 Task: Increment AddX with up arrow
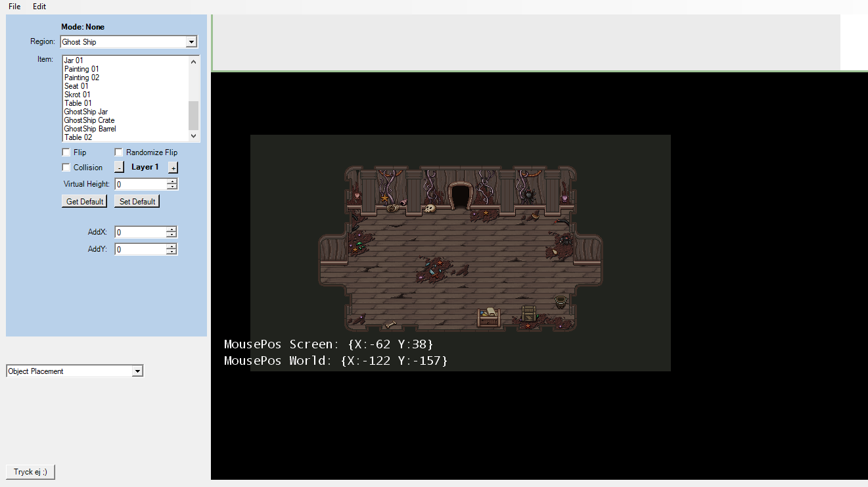[171, 229]
